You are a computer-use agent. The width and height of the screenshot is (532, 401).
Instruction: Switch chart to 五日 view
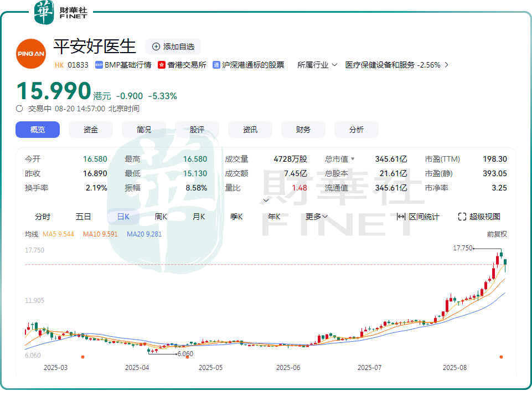[x=83, y=217]
